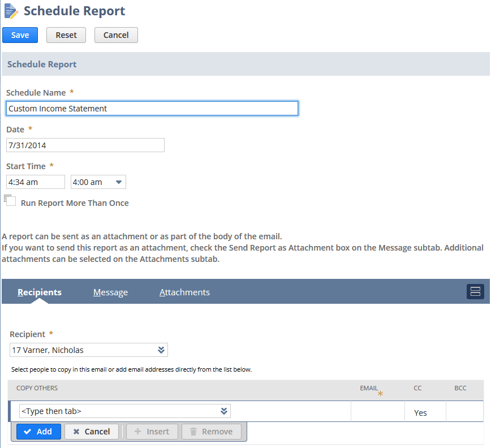The image size is (491, 448).
Task: Click the COPY OTHERS column header
Action: tap(37, 388)
